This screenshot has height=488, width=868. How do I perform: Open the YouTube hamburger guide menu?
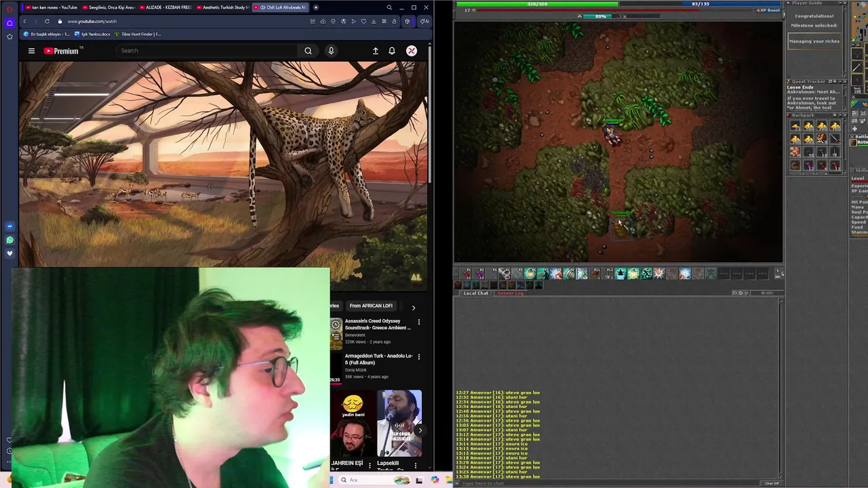point(31,51)
